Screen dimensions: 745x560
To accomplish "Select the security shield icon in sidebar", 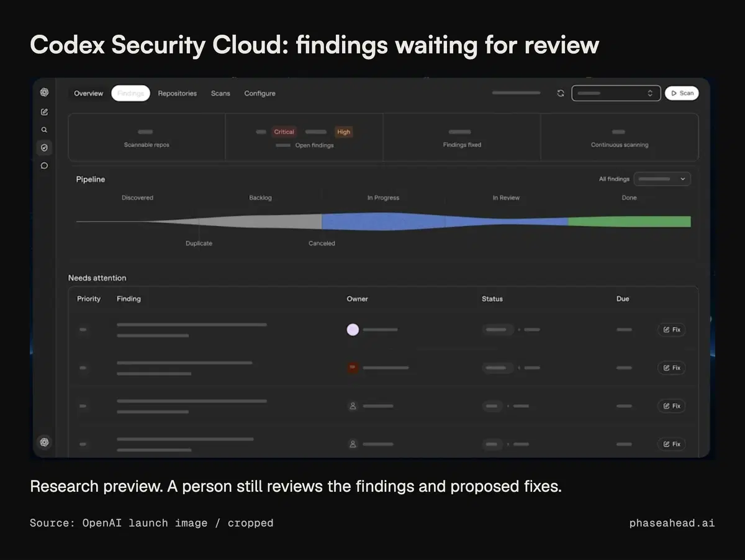I will coord(44,148).
